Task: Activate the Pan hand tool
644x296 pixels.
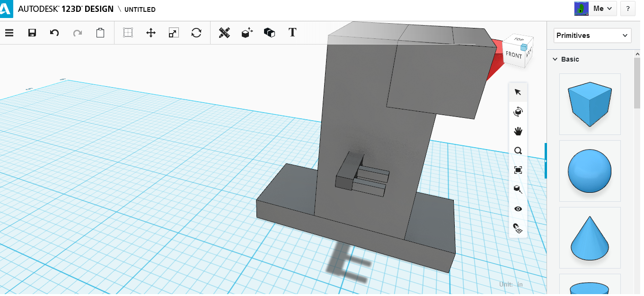Action: (518, 131)
